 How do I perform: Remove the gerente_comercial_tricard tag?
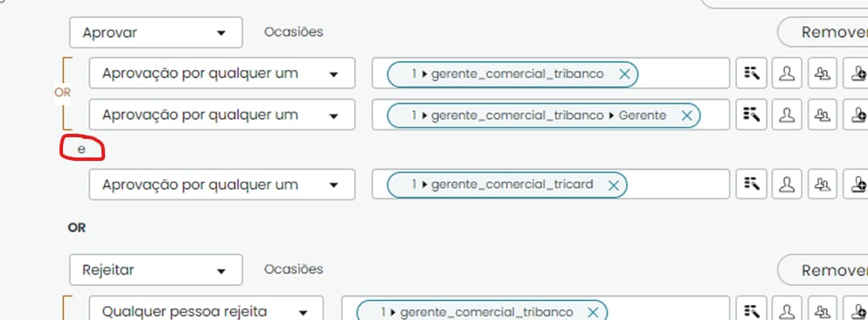pos(614,185)
